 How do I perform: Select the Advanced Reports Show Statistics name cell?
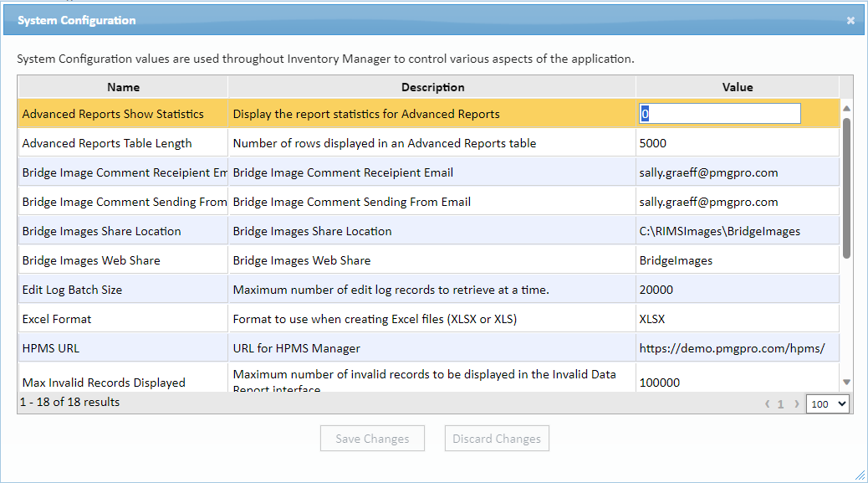click(x=123, y=114)
